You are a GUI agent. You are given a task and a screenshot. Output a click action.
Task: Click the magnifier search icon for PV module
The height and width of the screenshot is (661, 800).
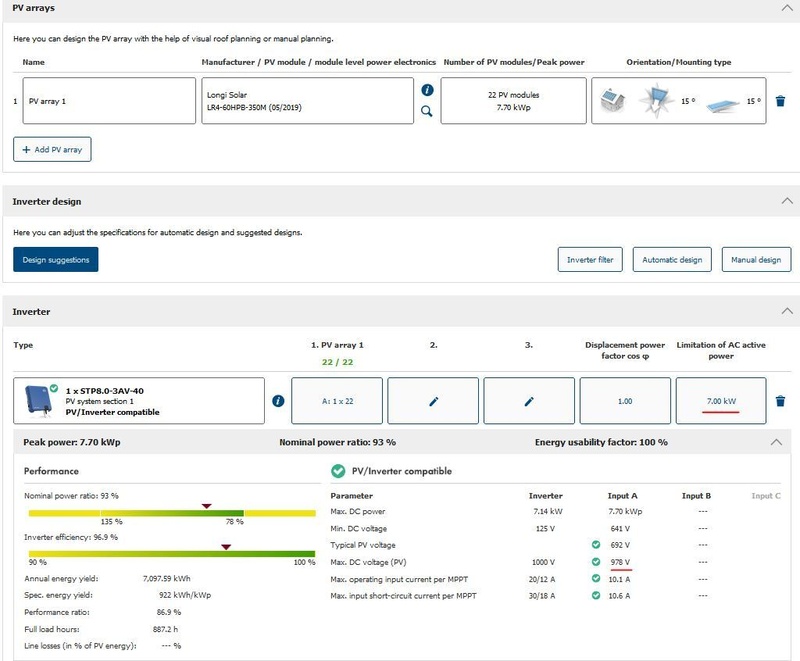(x=427, y=112)
